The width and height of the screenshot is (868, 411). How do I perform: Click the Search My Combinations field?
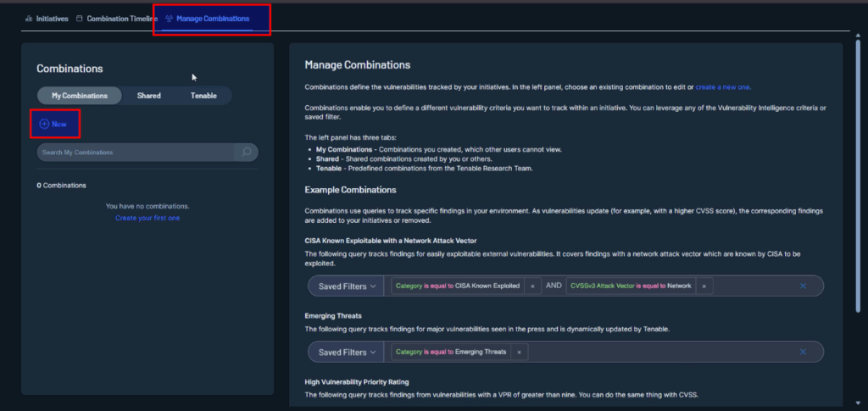[136, 152]
